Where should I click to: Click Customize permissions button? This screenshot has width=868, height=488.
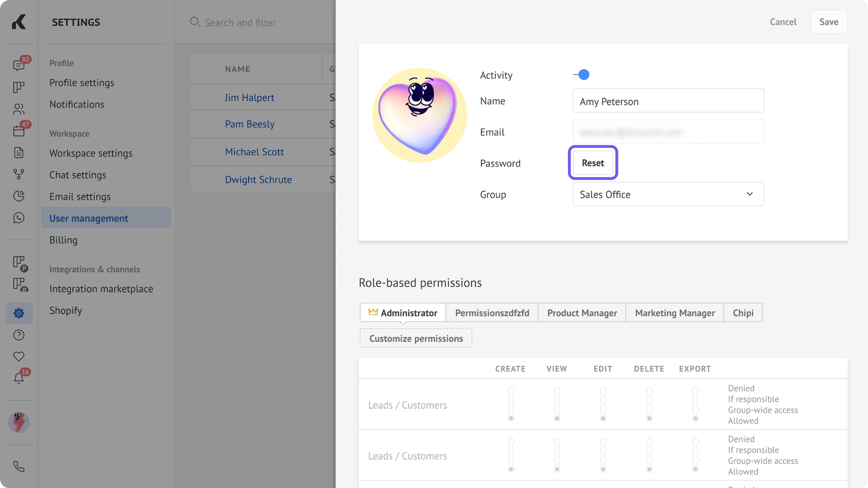416,338
